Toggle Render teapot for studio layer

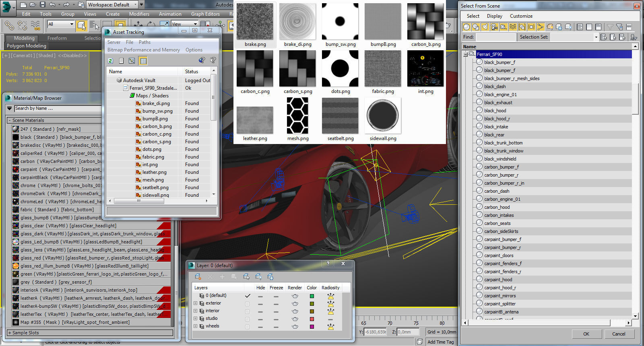coord(295,319)
